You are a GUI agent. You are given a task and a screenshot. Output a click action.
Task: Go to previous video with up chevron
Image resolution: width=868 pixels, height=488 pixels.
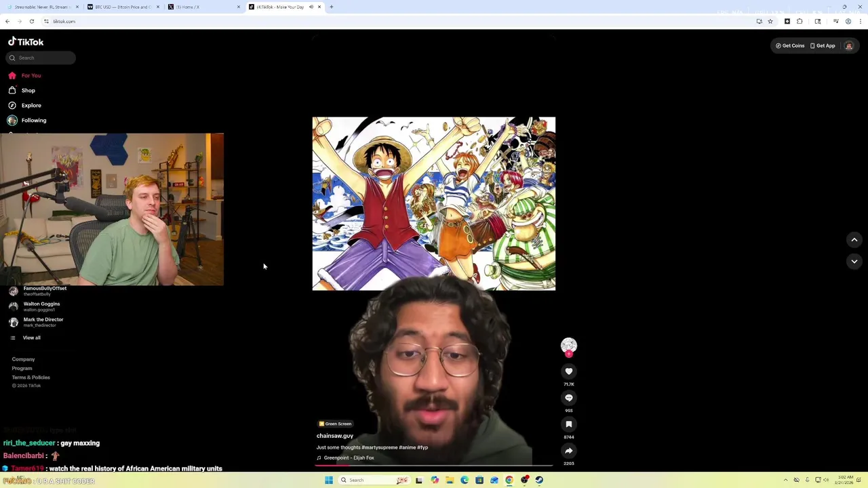coord(854,240)
